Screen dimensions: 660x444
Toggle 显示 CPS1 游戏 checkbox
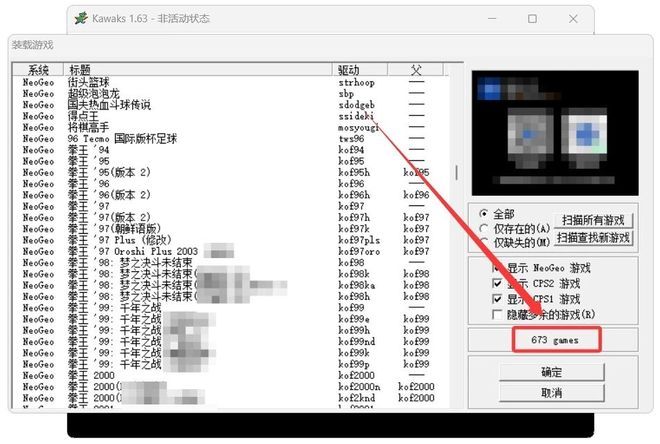(497, 299)
